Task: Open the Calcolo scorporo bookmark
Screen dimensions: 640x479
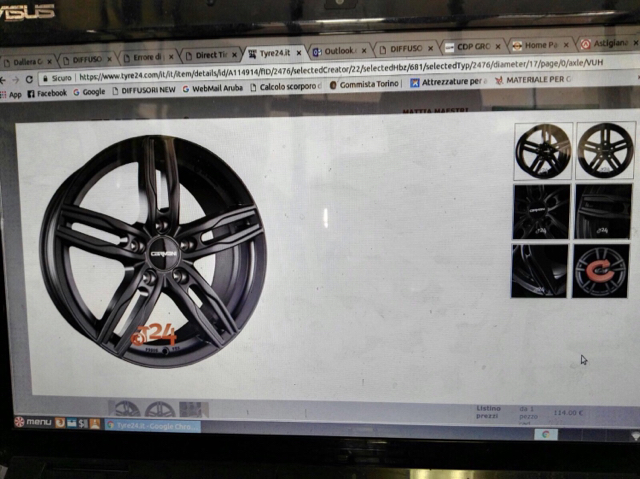Action: 285,86
